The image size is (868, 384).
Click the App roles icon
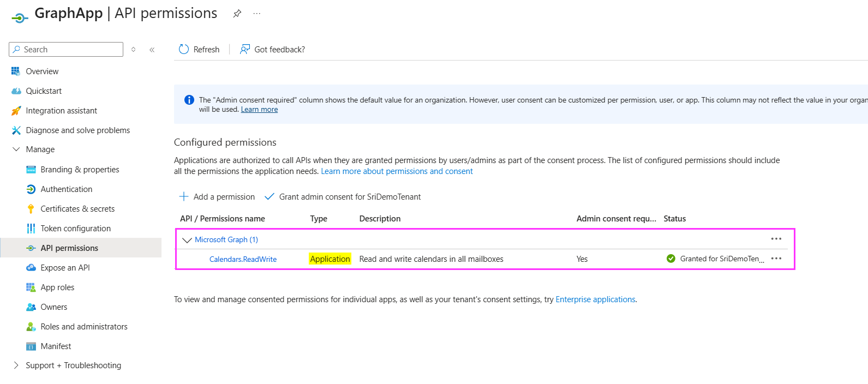(31, 287)
